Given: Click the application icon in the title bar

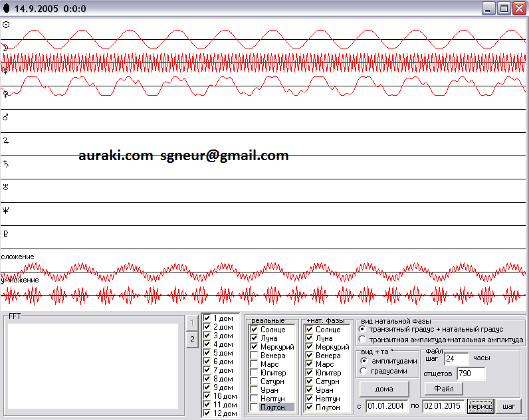Looking at the screenshot, I should pos(6,9).
